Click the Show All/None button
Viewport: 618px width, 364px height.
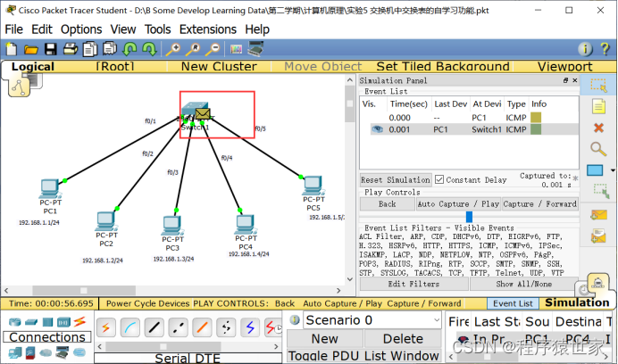(524, 284)
